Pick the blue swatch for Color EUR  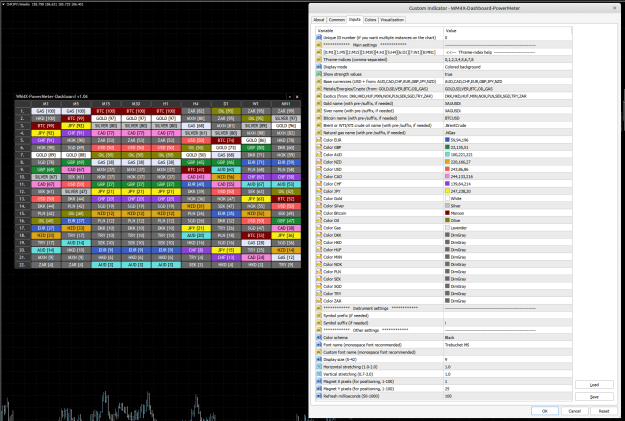[447, 140]
